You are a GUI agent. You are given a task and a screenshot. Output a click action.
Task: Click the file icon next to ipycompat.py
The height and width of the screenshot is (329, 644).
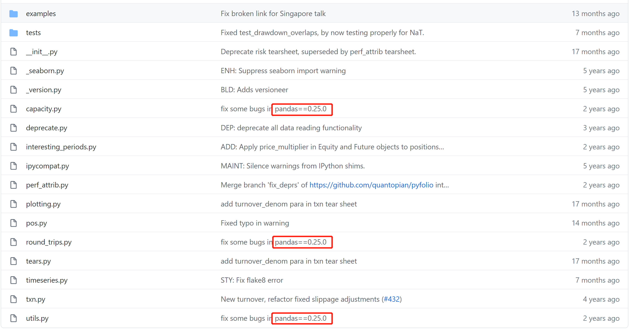[x=14, y=166]
